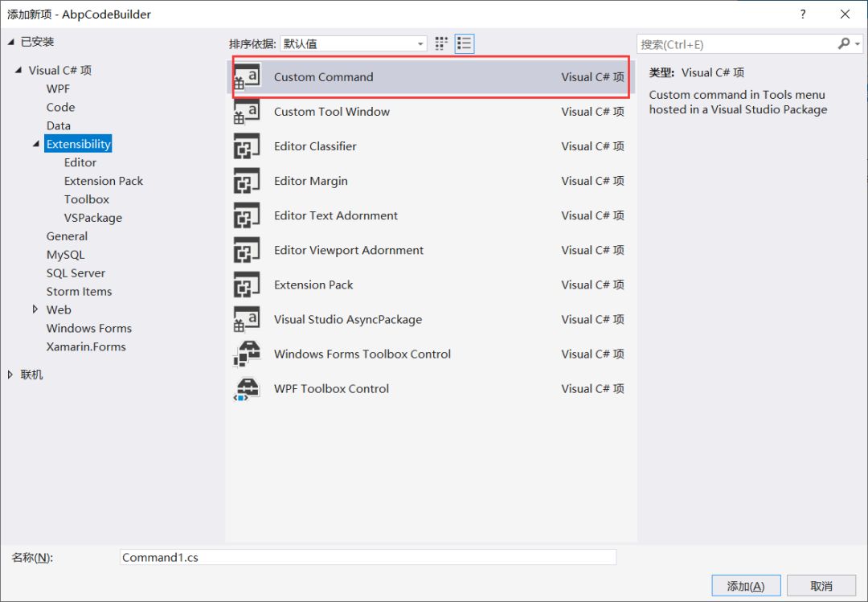868x602 pixels.
Task: Collapse the Visual C# 项 node
Action: [18, 71]
